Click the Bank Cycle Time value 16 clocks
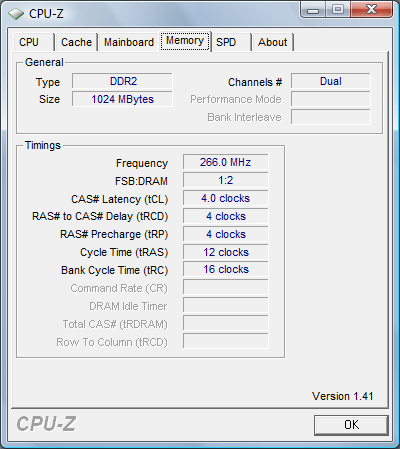Viewport: 400px width, 449px height. pos(226,269)
